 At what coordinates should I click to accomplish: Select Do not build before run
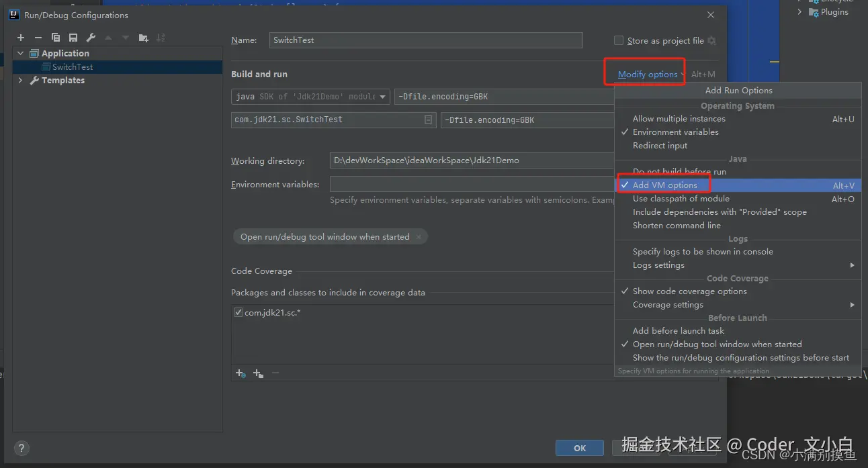pos(738,172)
